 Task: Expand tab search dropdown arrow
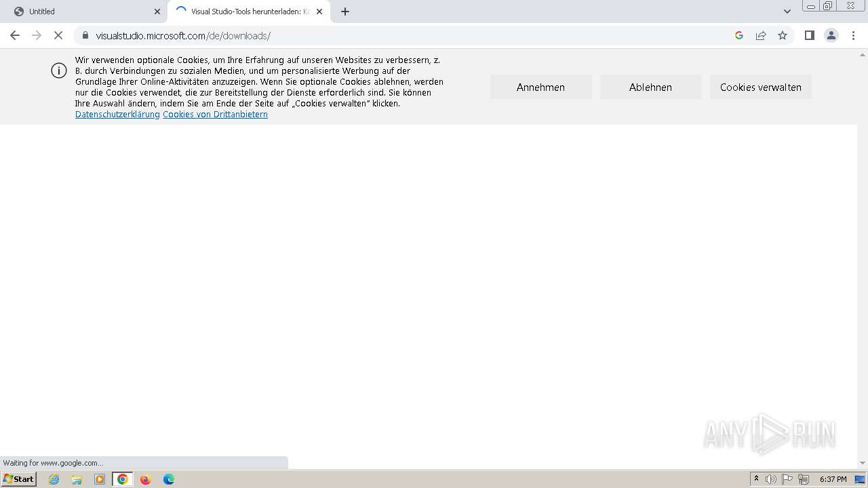pyautogui.click(x=787, y=12)
